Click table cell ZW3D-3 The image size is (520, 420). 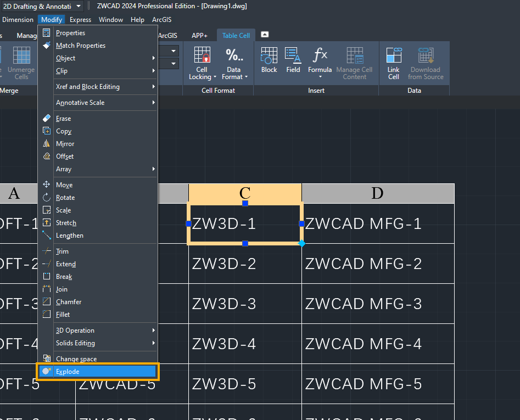pos(245,304)
